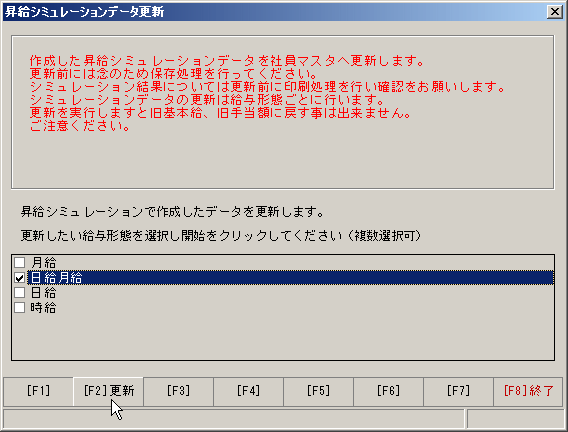Click the dialog title 昇給シミュレーションデータ更新
This screenshot has width=568, height=432.
point(84,12)
